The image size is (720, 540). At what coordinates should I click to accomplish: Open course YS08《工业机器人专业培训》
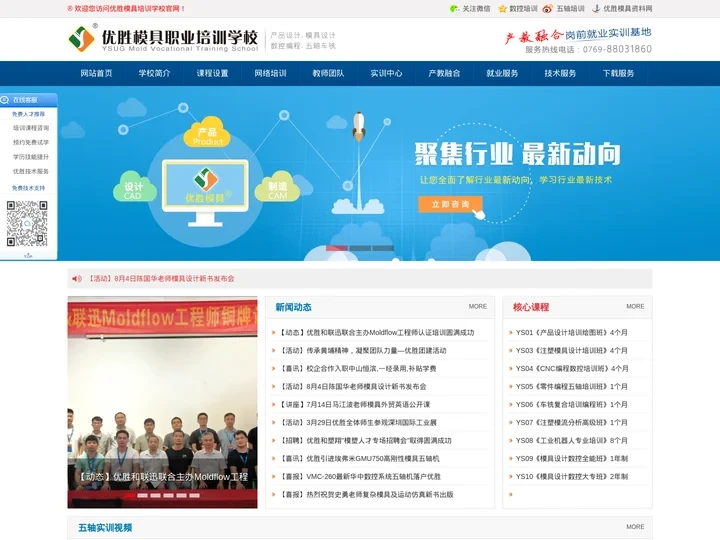(x=572, y=440)
